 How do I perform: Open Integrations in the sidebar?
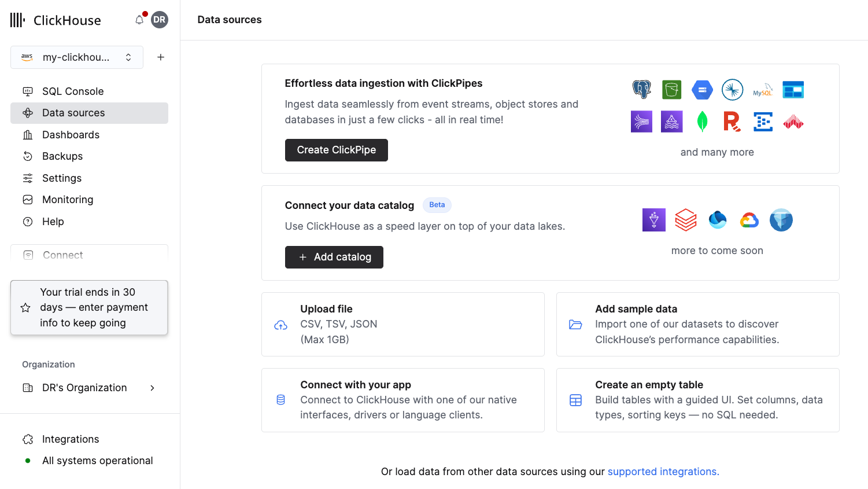pos(89,439)
